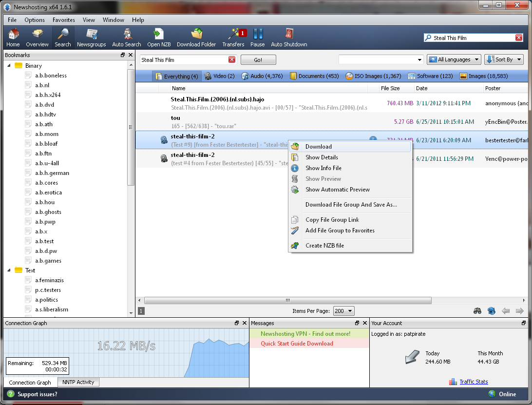
Task: Select the a.b.hdtv newsgroup bookmark
Action: (x=45, y=115)
